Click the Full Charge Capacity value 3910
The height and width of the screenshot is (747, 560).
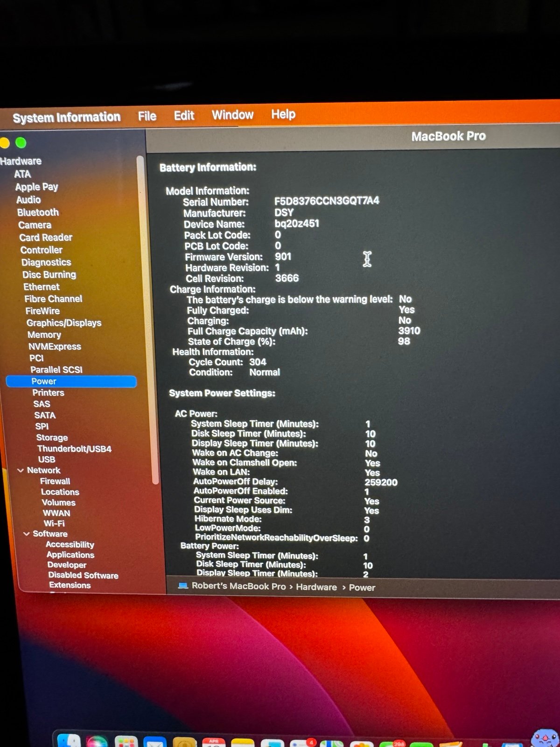(409, 331)
